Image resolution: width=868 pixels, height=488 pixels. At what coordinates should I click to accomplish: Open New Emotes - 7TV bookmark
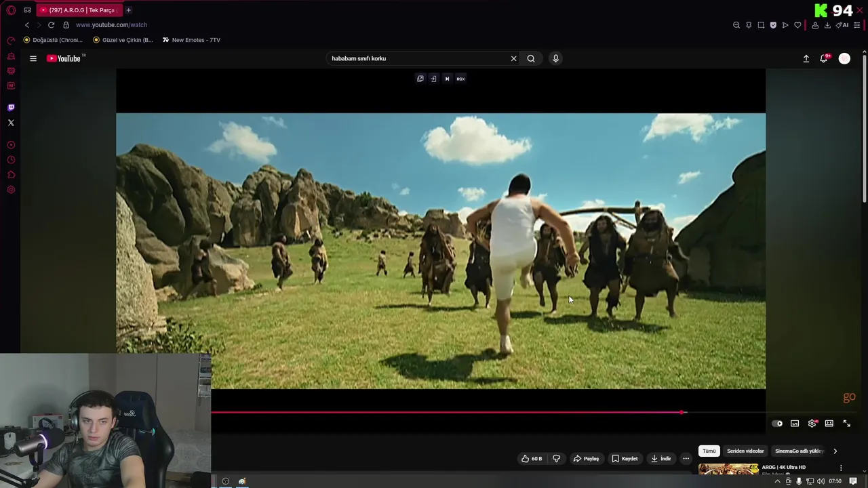[191, 40]
